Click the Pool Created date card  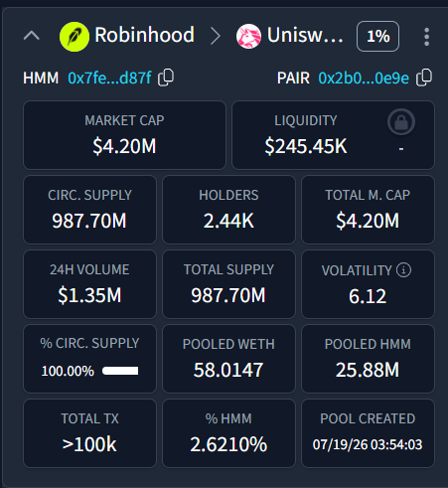(x=368, y=433)
